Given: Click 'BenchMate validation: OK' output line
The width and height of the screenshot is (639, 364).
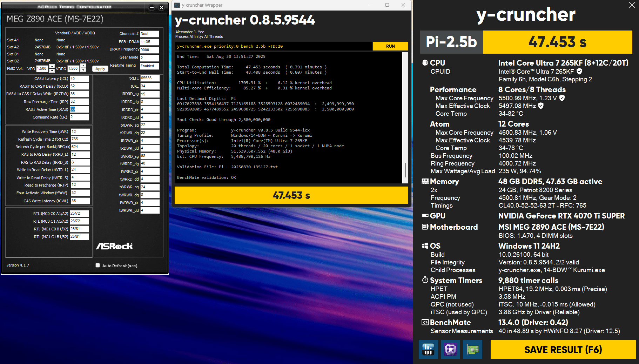Looking at the screenshot, I should point(207,177).
